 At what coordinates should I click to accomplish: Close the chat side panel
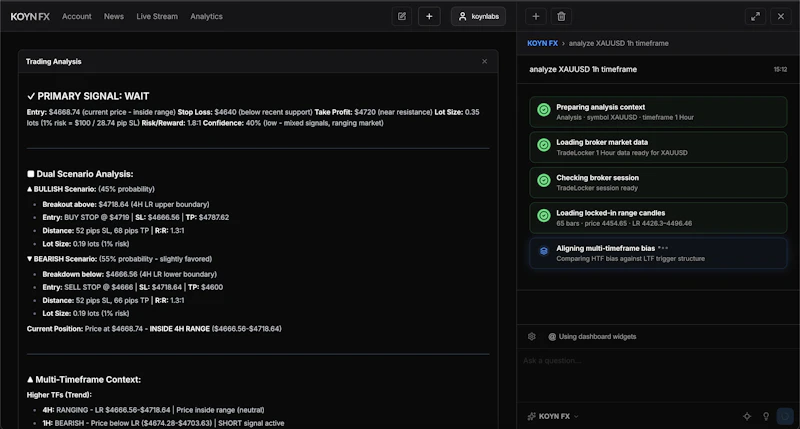781,16
